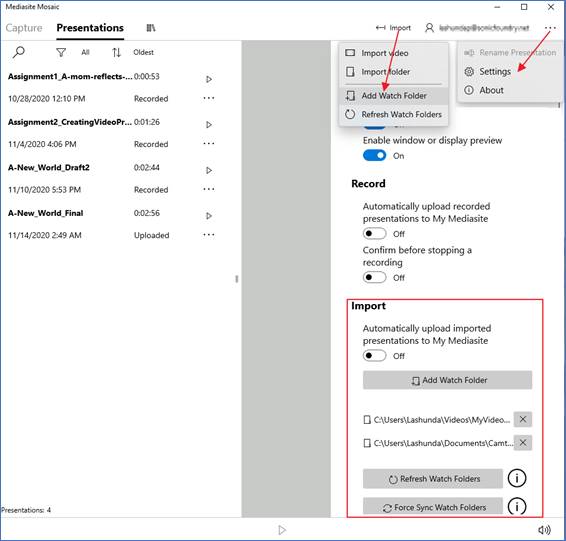Viewport: 566px width, 541px height.
Task: Show info for Force Sync Watch Folders
Action: point(517,506)
